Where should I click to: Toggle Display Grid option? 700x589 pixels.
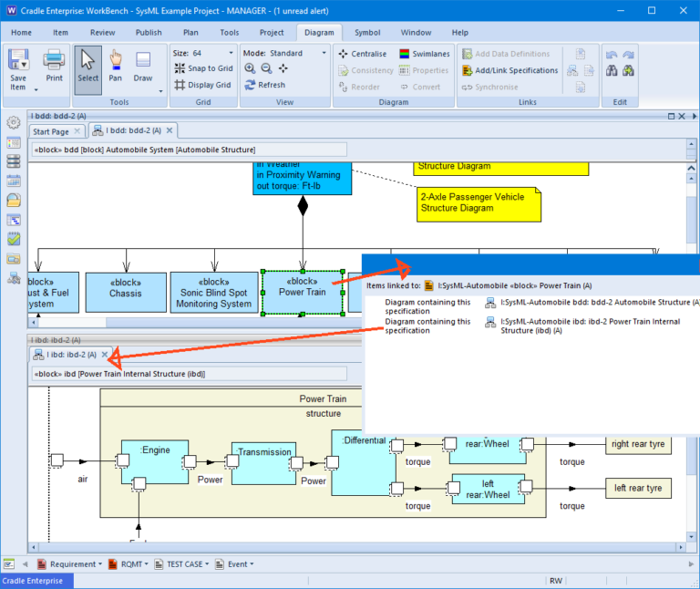click(x=202, y=85)
